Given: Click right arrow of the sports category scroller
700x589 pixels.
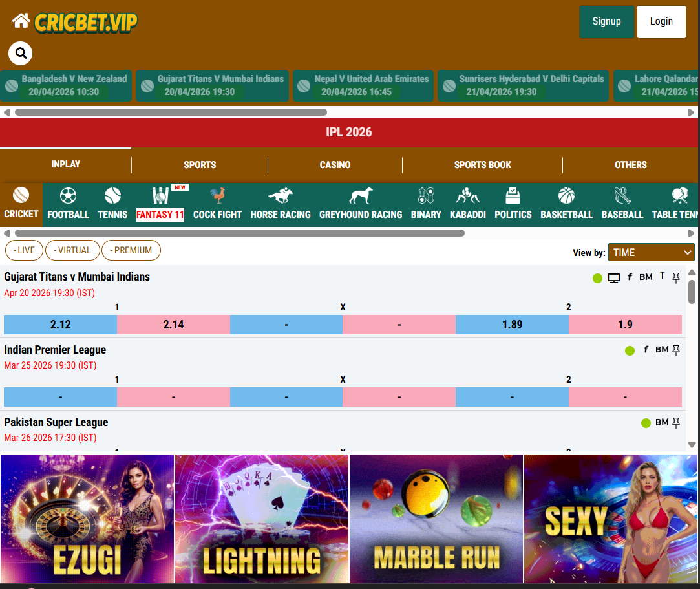Looking at the screenshot, I should 691,233.
